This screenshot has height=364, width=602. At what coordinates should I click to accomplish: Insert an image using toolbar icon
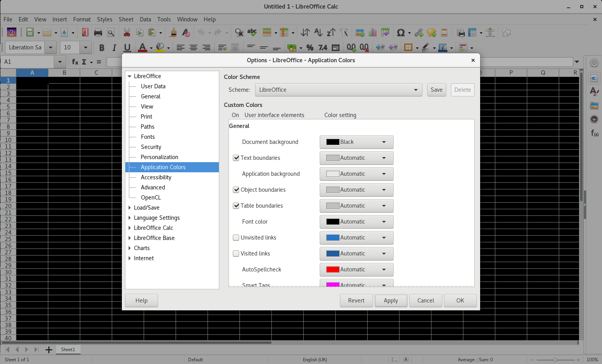[360, 33]
